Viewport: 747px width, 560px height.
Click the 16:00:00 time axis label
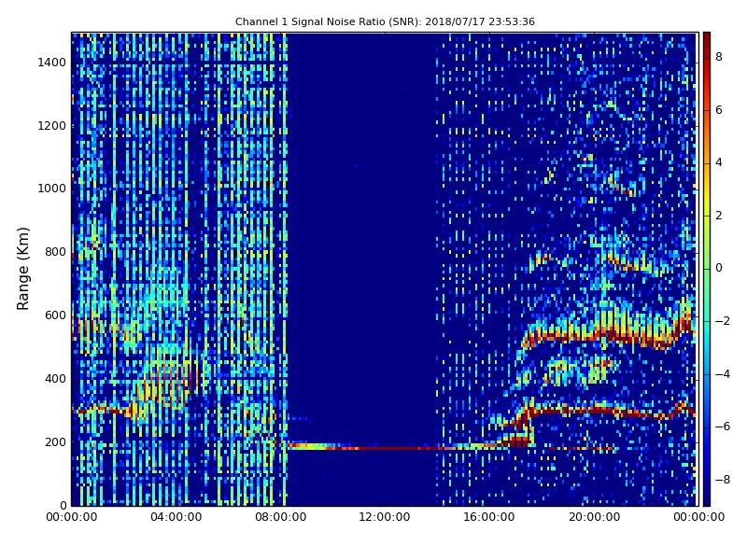click(489, 517)
